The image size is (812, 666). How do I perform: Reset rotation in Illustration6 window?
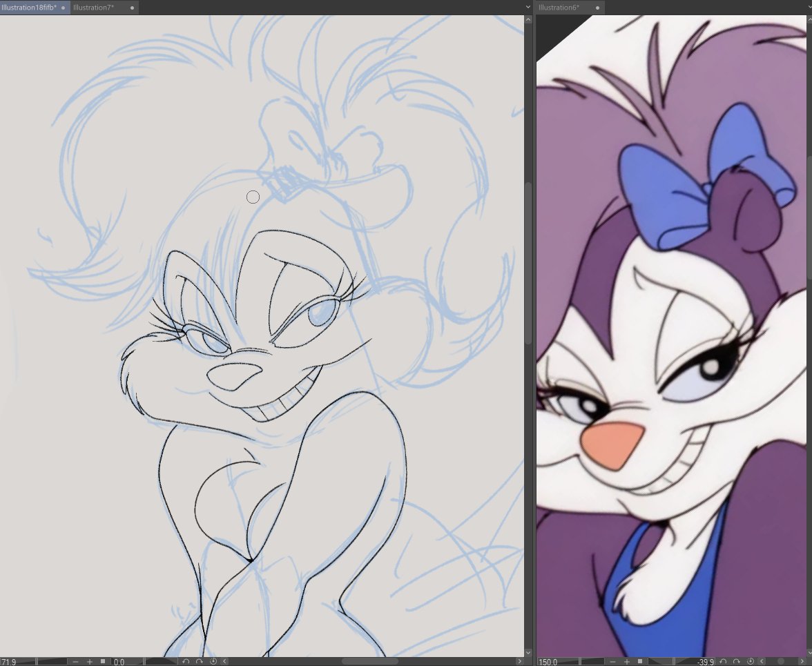751,661
